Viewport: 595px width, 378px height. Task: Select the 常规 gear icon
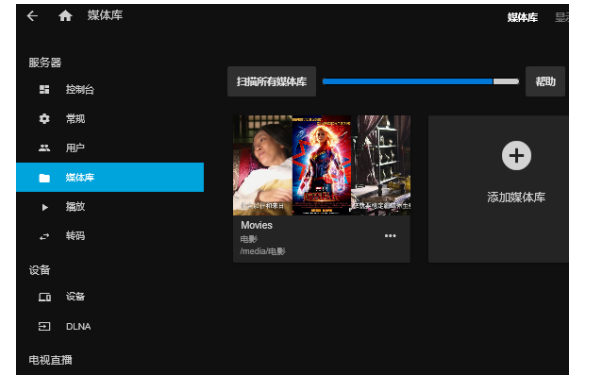[44, 119]
